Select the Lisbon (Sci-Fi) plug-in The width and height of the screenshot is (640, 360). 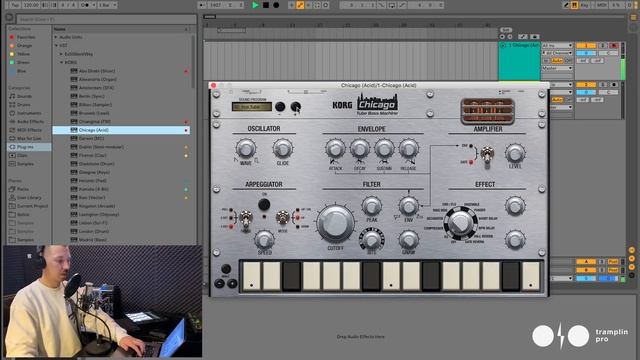click(93, 223)
